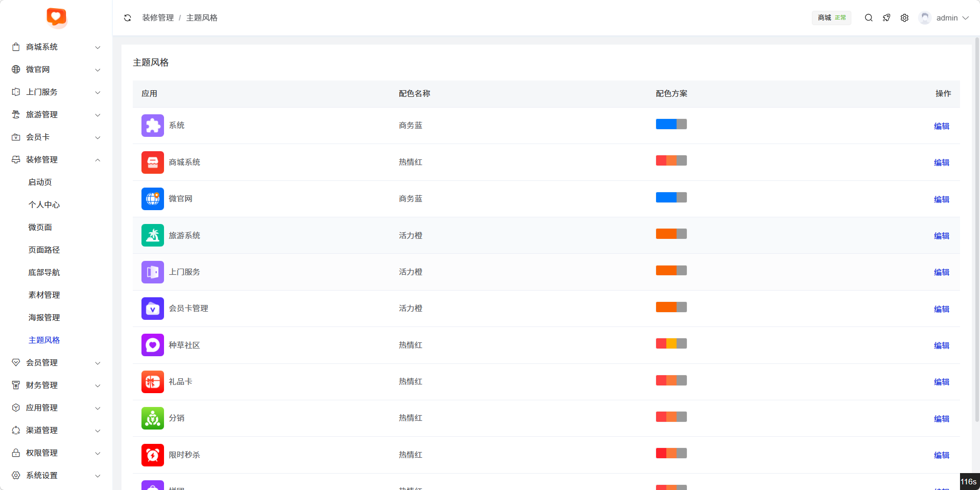Viewport: 980px width, 490px height.
Task: Click the 礼品卡 gift app icon
Action: click(x=153, y=382)
